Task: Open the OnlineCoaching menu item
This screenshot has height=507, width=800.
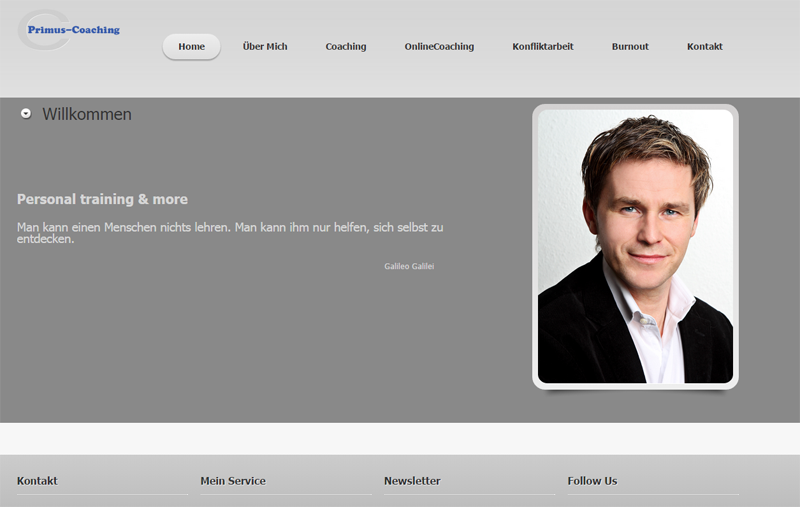Action: tap(439, 47)
